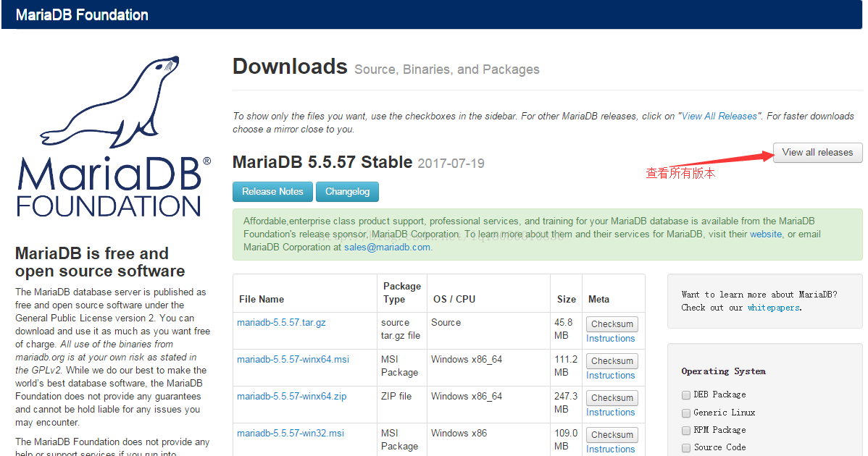Click the "111.2 MB" size cell
The image size is (868, 456).
pos(566,366)
